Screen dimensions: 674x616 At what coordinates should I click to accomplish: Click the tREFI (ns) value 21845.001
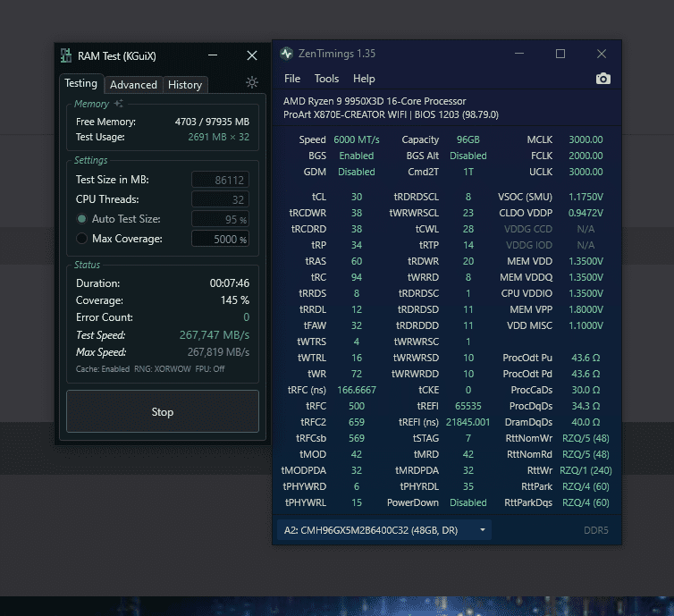tap(468, 422)
